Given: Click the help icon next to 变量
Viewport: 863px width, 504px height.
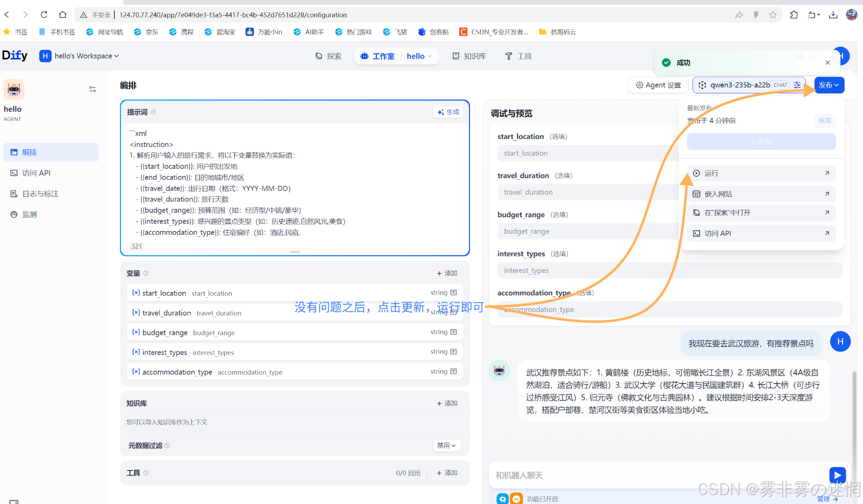Looking at the screenshot, I should click(x=146, y=273).
